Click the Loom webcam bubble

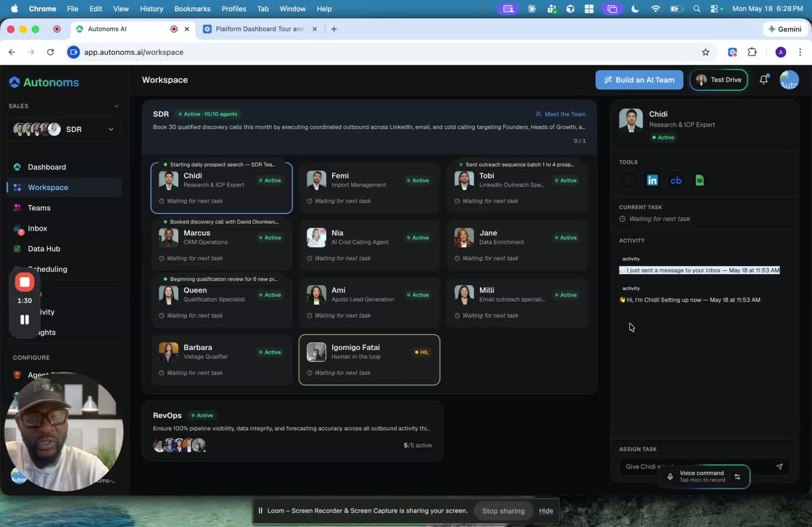point(64,432)
